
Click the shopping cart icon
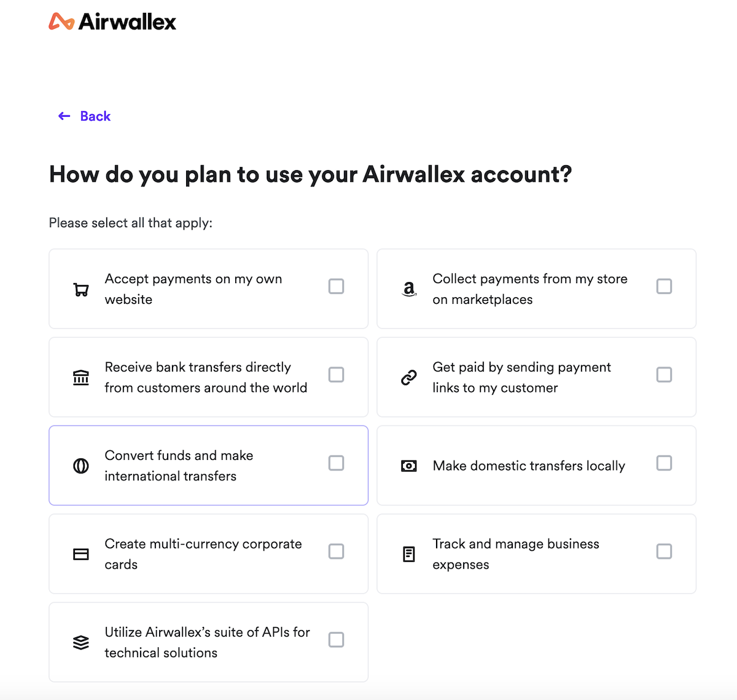(x=80, y=289)
